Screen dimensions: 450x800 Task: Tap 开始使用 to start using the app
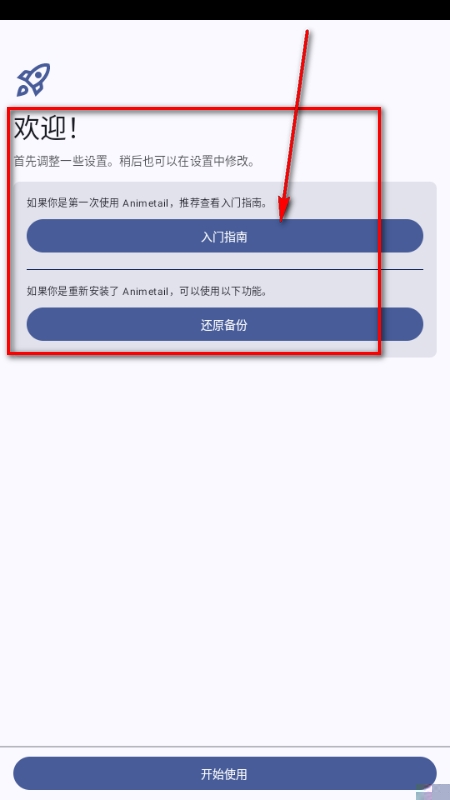tap(224, 773)
